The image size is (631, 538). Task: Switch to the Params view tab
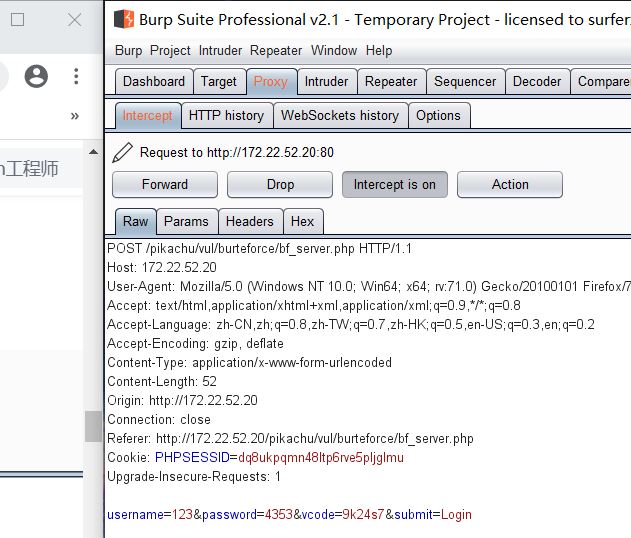click(187, 222)
